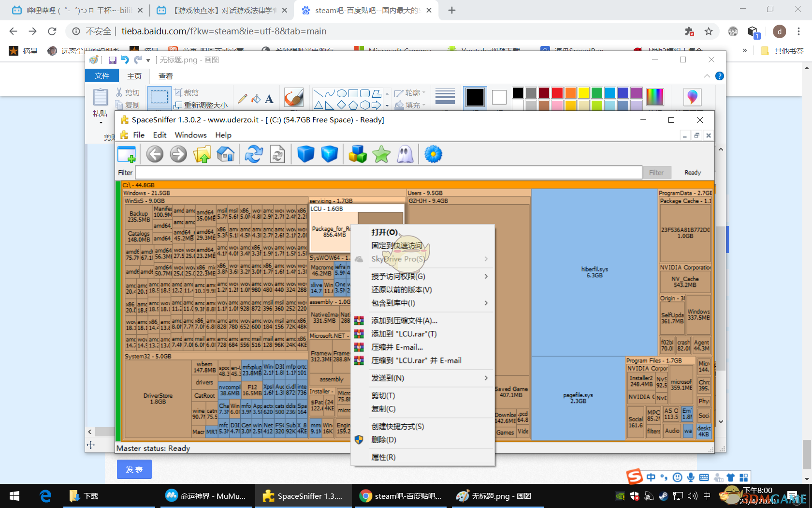Click hiberfil.sys block in treemap
This screenshot has width=812, height=508.
point(594,272)
